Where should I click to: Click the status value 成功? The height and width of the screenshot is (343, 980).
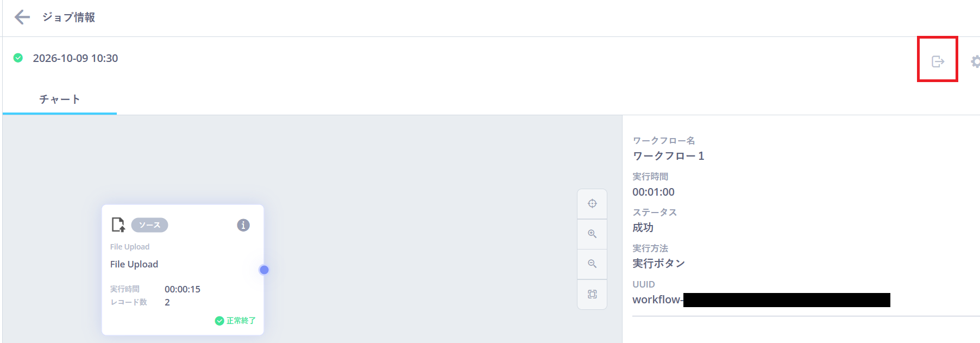pyautogui.click(x=643, y=228)
